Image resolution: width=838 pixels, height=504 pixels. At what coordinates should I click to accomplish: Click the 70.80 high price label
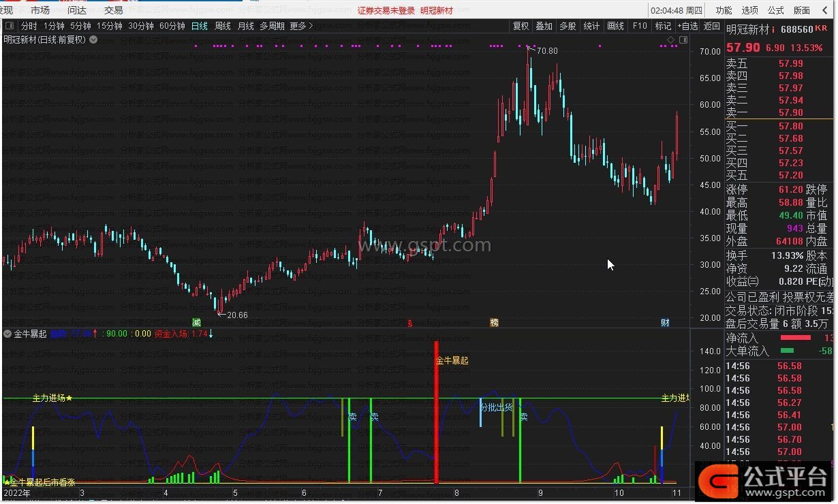(547, 51)
